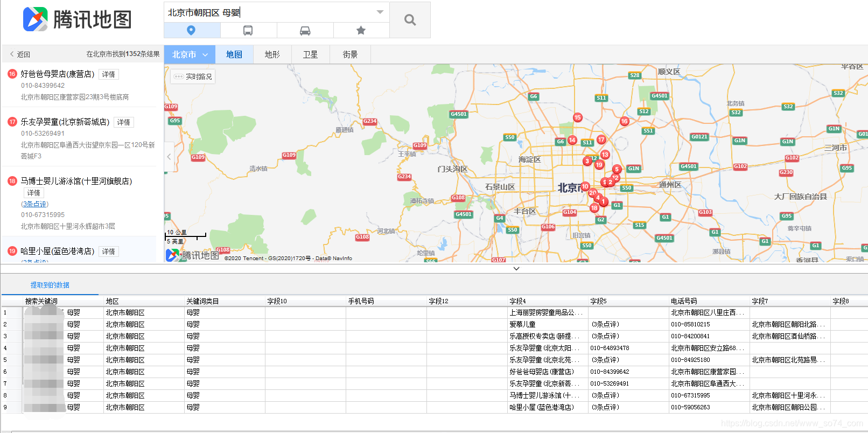Collapse the map with the bottom chevron
The width and height of the screenshot is (868, 433).
516,268
